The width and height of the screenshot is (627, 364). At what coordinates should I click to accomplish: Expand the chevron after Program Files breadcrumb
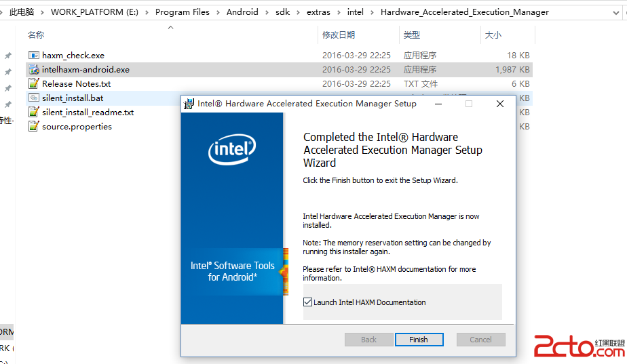pyautogui.click(x=218, y=12)
